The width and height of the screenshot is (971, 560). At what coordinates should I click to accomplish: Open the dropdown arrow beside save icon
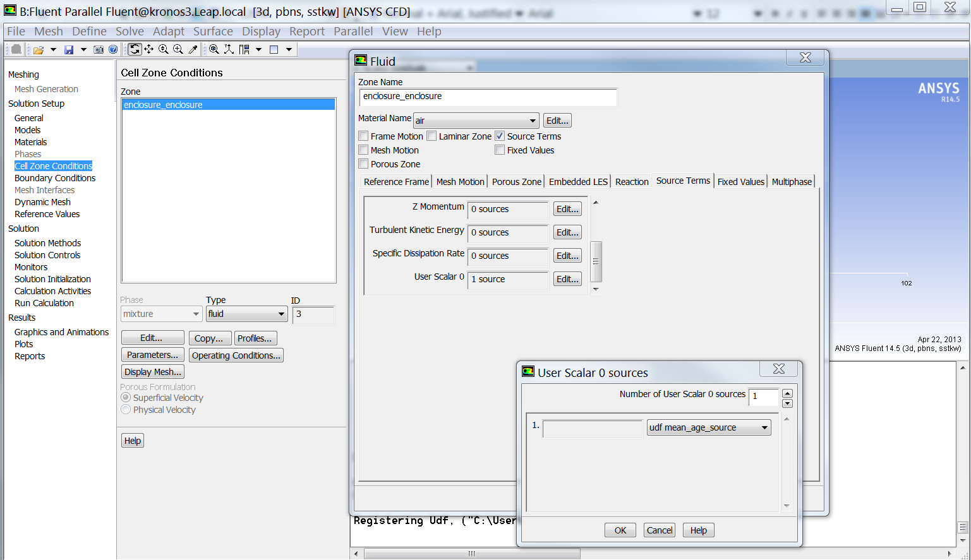click(x=83, y=49)
